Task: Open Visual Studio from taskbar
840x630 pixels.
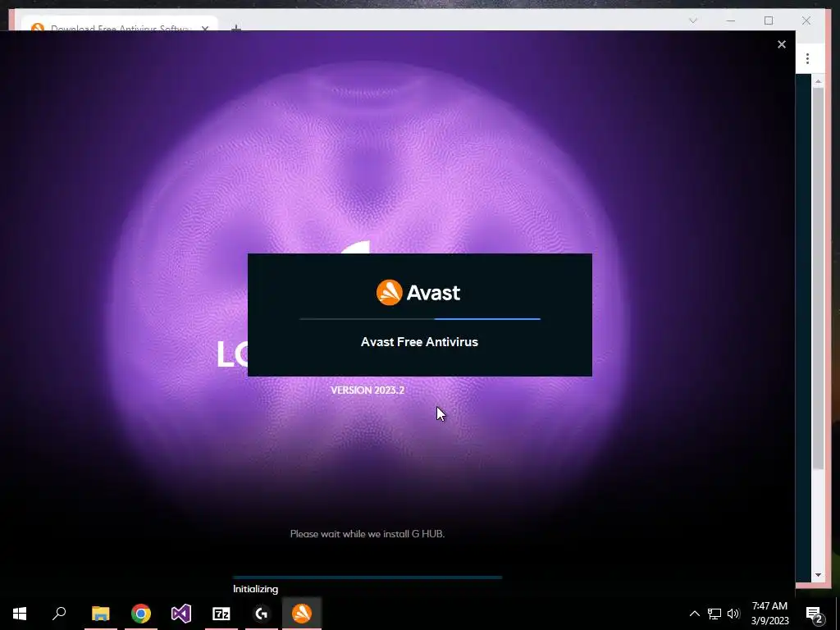Action: click(181, 614)
